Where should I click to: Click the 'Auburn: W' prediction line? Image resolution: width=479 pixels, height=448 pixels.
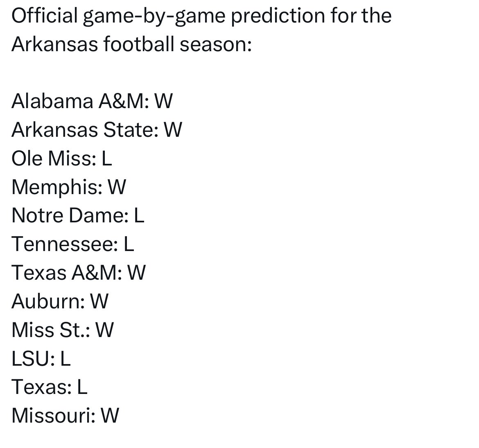click(60, 301)
